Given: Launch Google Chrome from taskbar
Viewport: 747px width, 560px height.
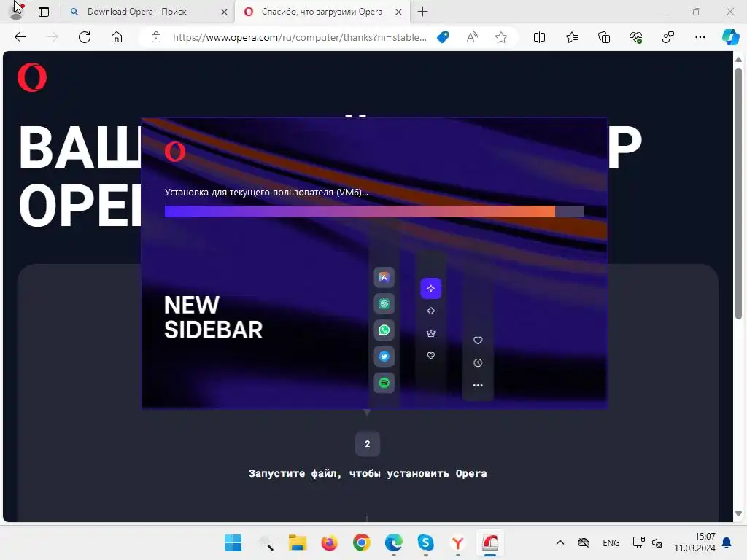Looking at the screenshot, I should tap(362, 542).
